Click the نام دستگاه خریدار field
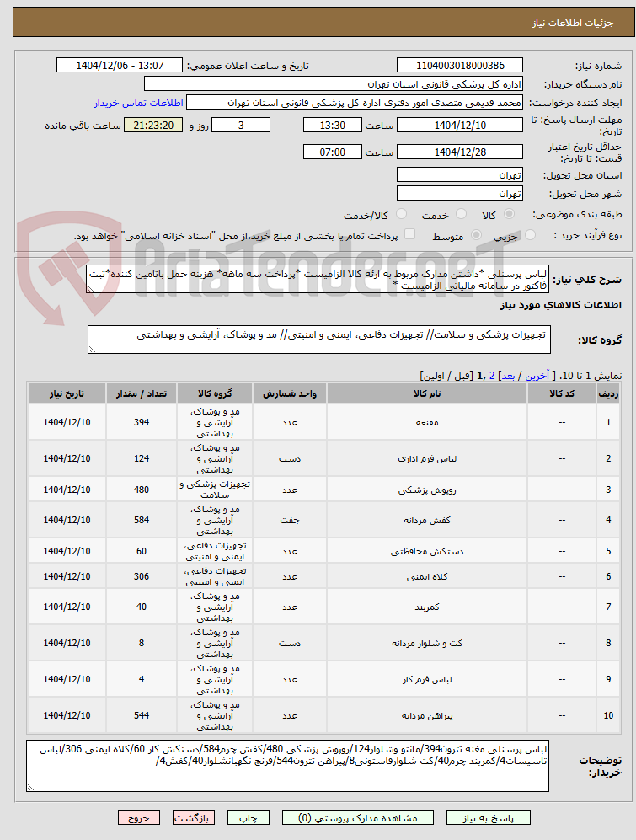636x840 pixels. tap(334, 84)
